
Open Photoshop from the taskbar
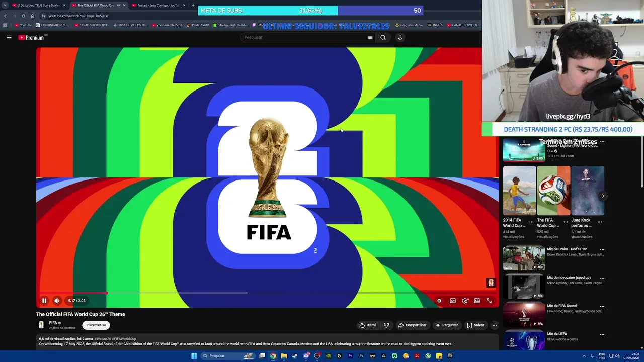coord(361,356)
